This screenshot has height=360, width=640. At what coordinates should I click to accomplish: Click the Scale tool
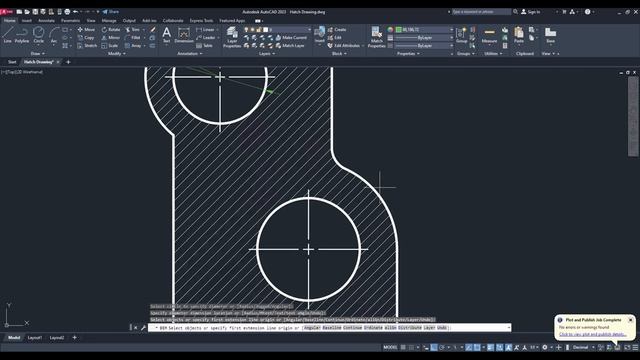click(110, 46)
